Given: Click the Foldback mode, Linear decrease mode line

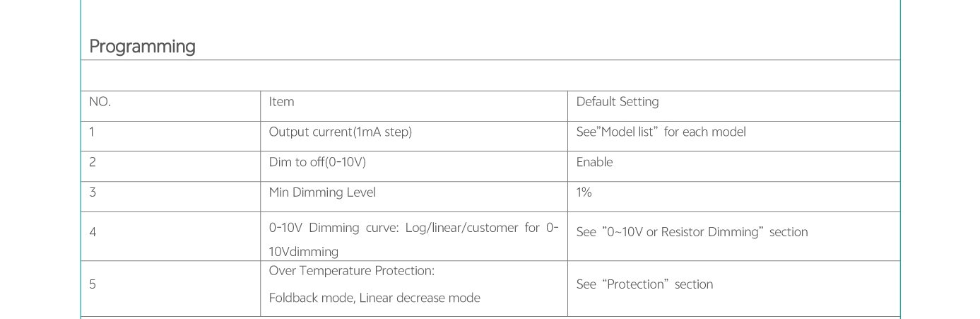Looking at the screenshot, I should [374, 298].
